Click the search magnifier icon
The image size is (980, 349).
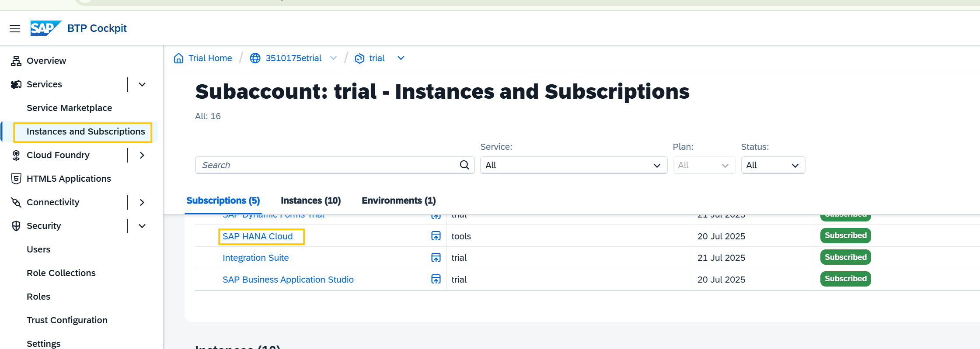point(464,165)
